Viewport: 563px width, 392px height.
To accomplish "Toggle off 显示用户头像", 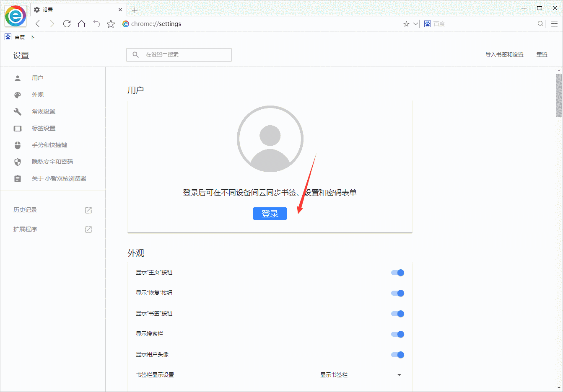I will pos(397,354).
